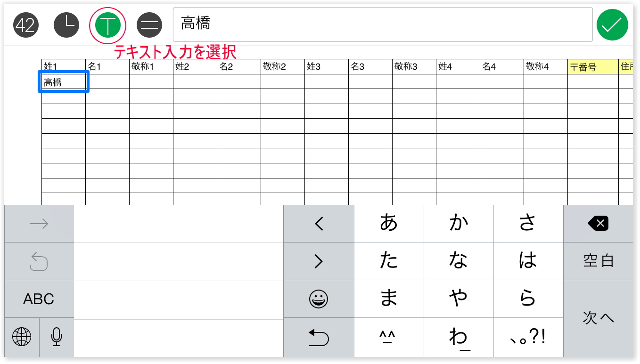Click the 名2 column header
The image size is (640, 364).
pyautogui.click(x=239, y=67)
